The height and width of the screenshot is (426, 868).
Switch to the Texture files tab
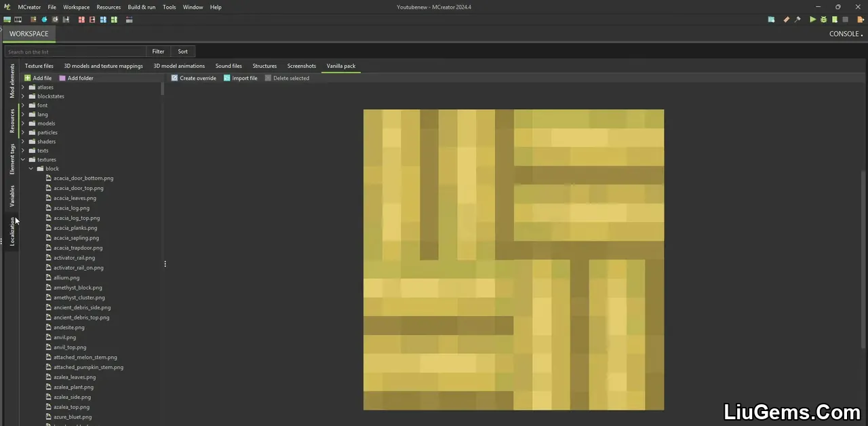point(39,66)
